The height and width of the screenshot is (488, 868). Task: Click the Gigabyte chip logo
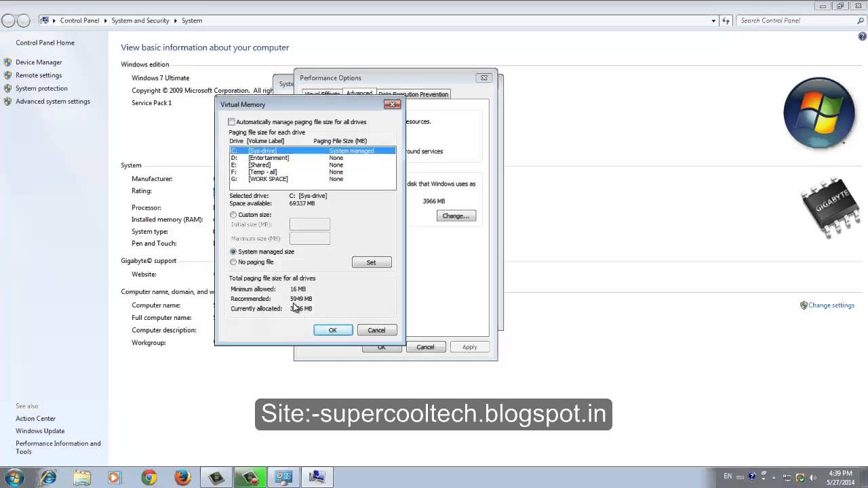tap(831, 207)
